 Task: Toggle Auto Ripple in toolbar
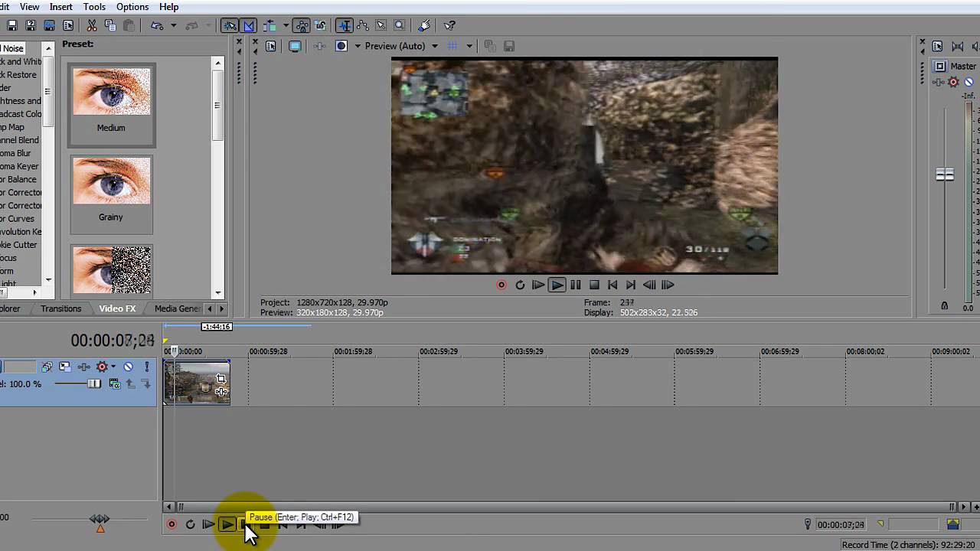(x=269, y=25)
